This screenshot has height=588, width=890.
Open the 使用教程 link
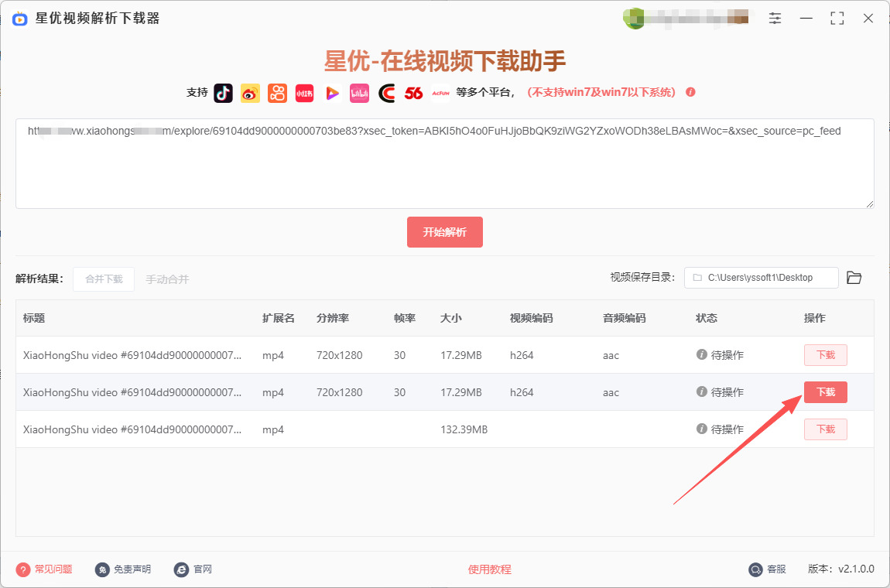point(489,569)
